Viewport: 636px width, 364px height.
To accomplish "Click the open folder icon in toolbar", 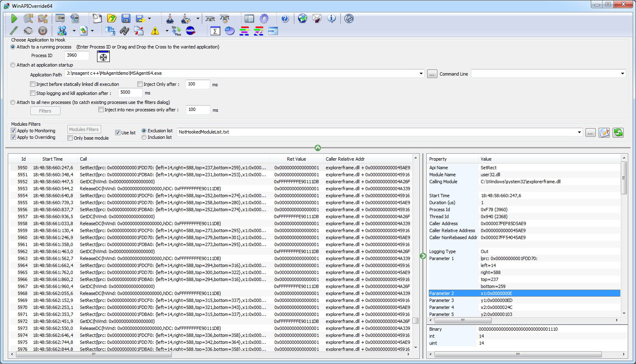I will coord(111,18).
